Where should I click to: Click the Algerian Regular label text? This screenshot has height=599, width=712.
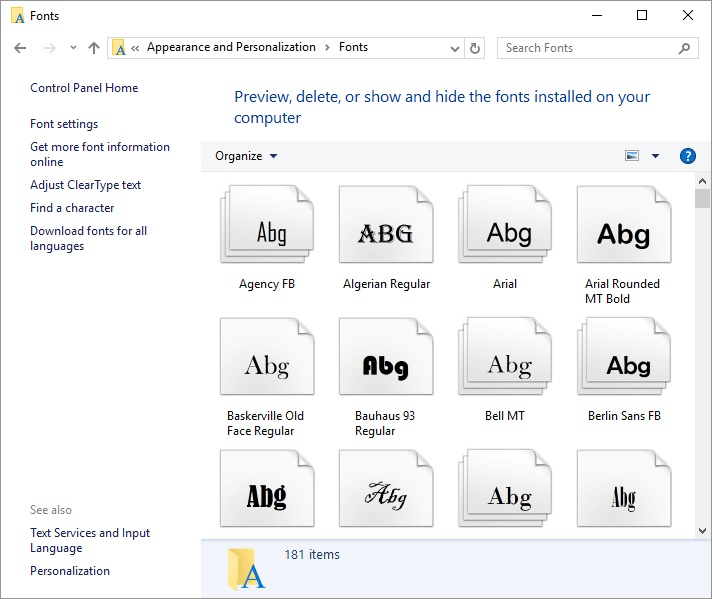386,284
